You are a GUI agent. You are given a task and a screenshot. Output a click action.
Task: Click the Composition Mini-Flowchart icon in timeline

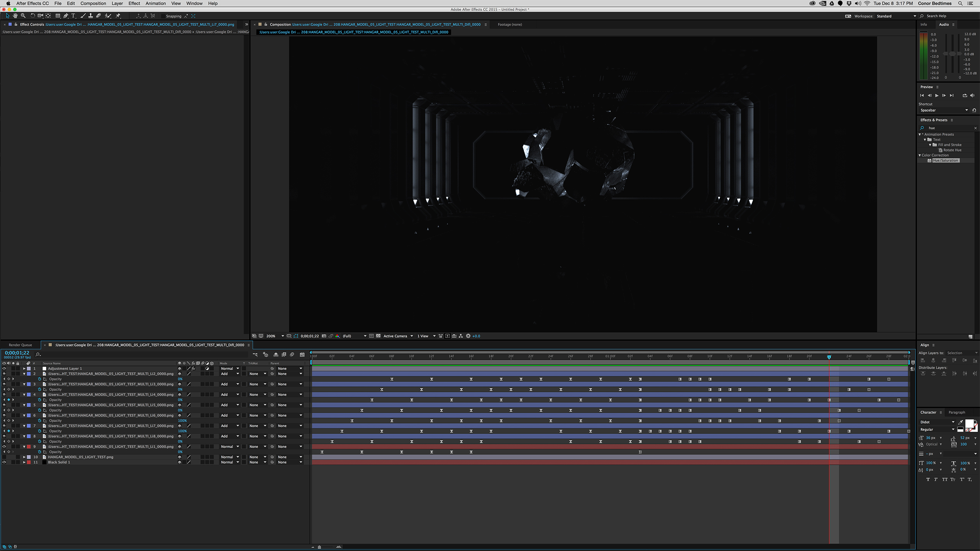coord(255,355)
